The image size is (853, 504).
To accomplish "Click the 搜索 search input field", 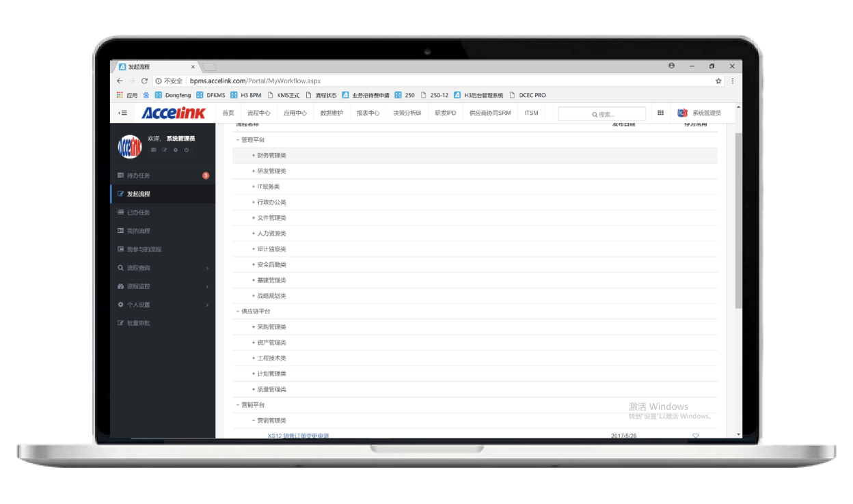I will 602,114.
